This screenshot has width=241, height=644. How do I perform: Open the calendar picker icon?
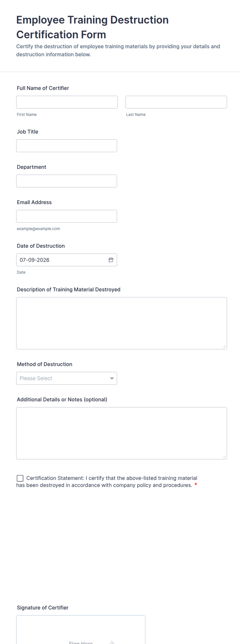(x=111, y=260)
